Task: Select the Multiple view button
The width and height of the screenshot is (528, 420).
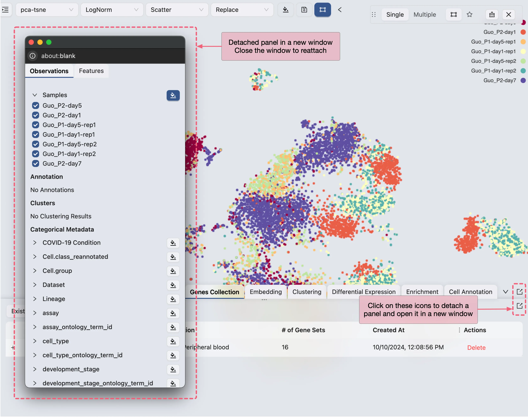Action: pos(424,15)
